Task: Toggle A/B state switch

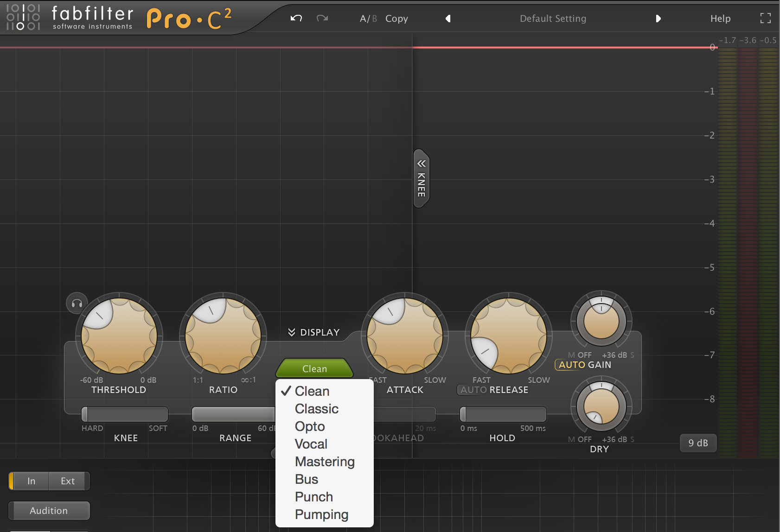Action: point(368,19)
